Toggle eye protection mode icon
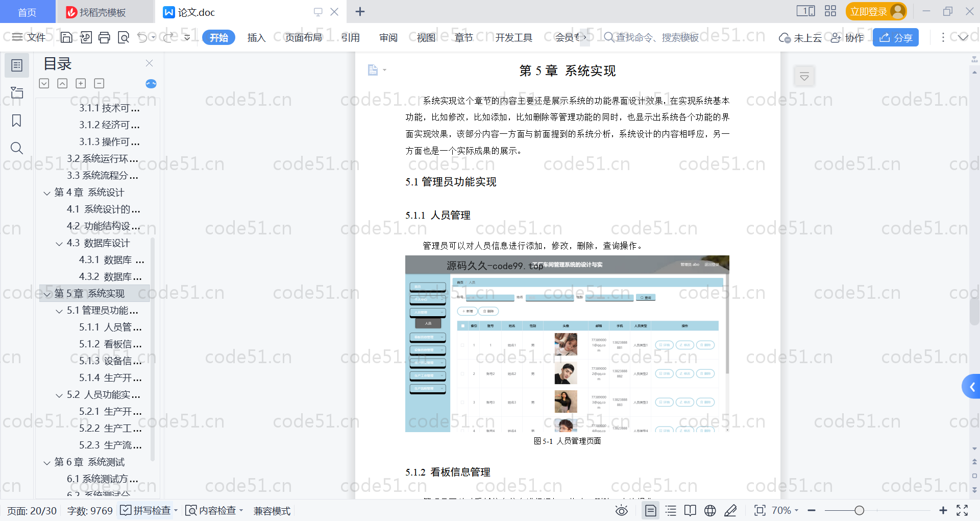The height and width of the screenshot is (521, 980). (621, 510)
